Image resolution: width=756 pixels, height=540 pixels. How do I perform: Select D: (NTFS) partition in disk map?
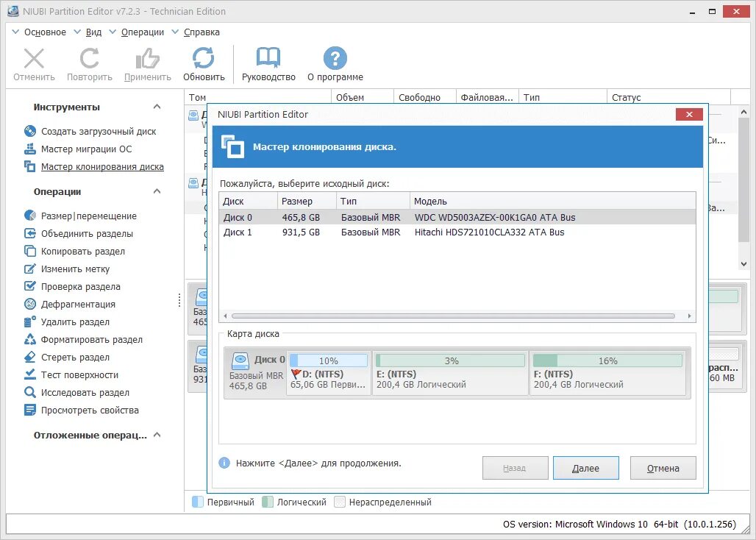[328, 374]
